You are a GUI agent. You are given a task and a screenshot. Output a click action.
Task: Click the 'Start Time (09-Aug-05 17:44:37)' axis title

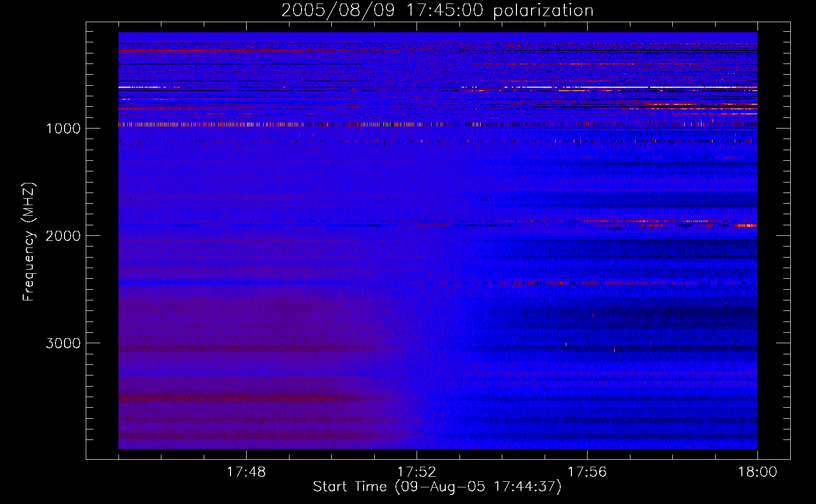tap(437, 487)
